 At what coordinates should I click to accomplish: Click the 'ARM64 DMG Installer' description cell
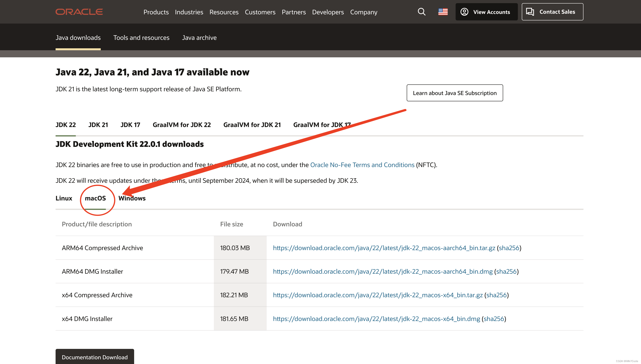tap(135, 272)
